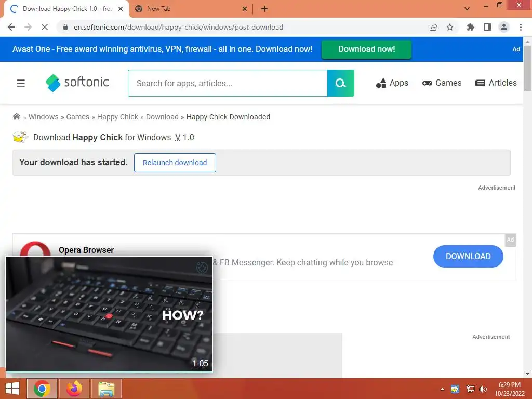Click the Ad badge on Opera banner

[510, 240]
